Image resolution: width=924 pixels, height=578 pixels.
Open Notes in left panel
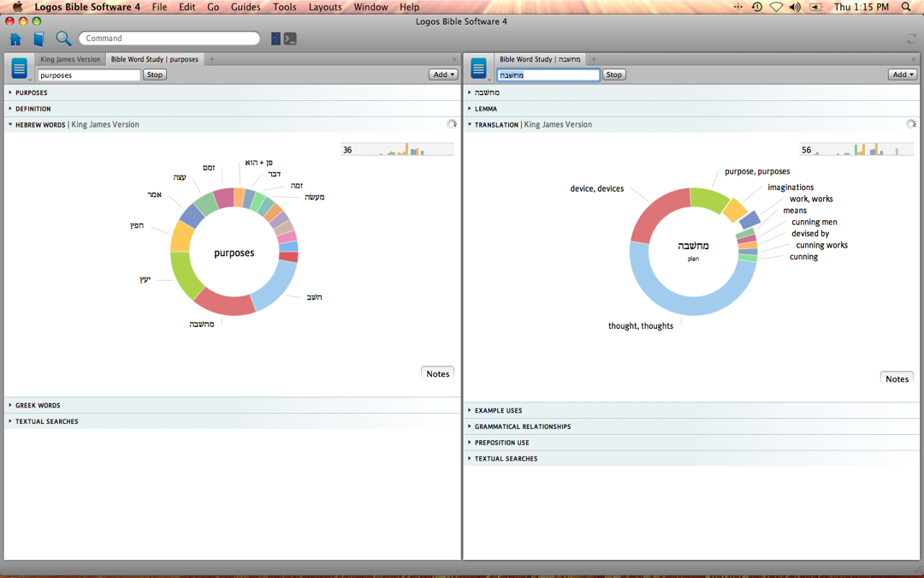tap(438, 373)
